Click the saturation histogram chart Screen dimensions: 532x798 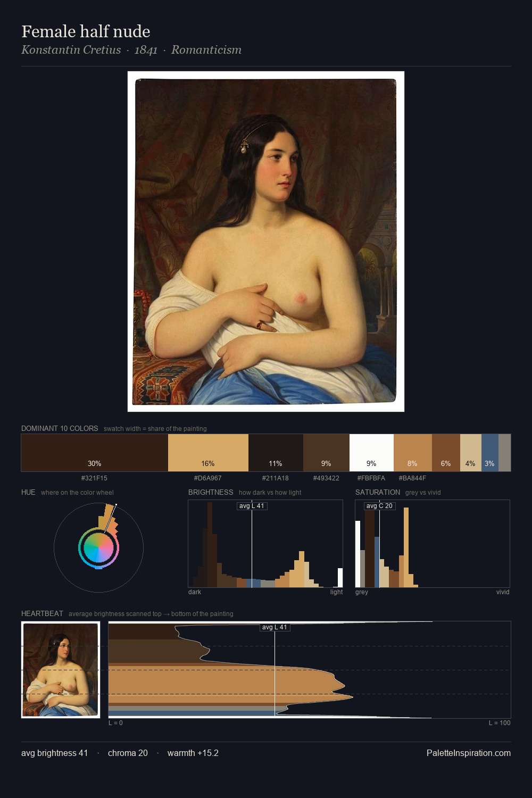click(433, 544)
